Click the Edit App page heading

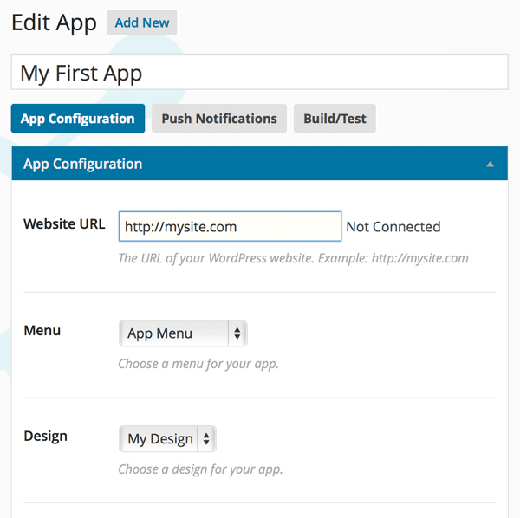[x=54, y=23]
